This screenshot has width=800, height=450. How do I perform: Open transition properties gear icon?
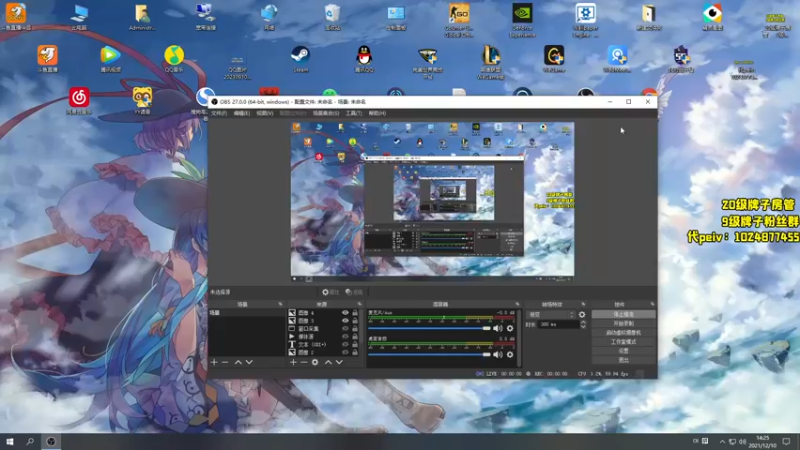(x=582, y=314)
